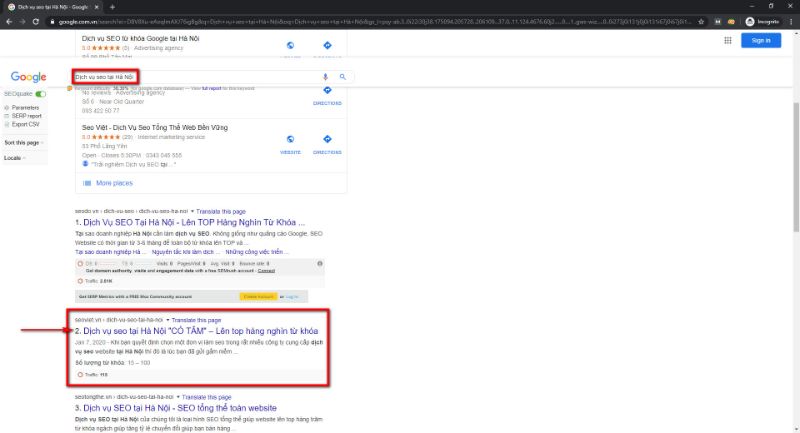Viewport: 800px width, 433px height.
Task: Go forward using the browser forward arrow
Action: [22, 21]
